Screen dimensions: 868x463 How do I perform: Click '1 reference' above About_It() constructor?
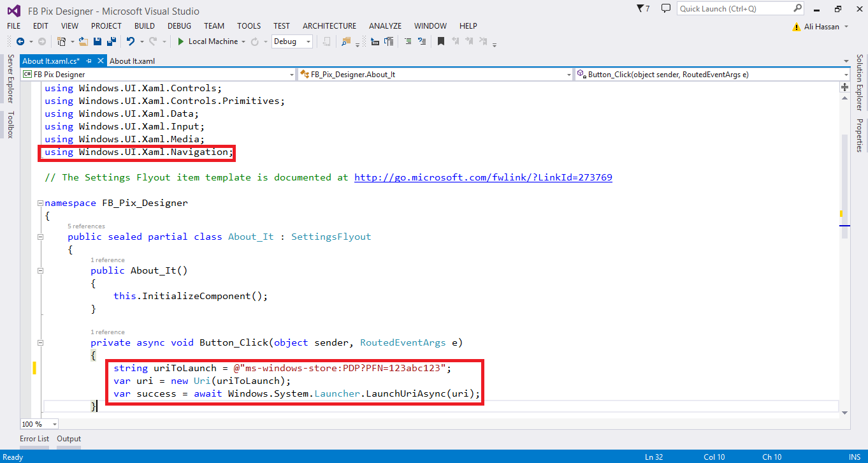coord(108,260)
